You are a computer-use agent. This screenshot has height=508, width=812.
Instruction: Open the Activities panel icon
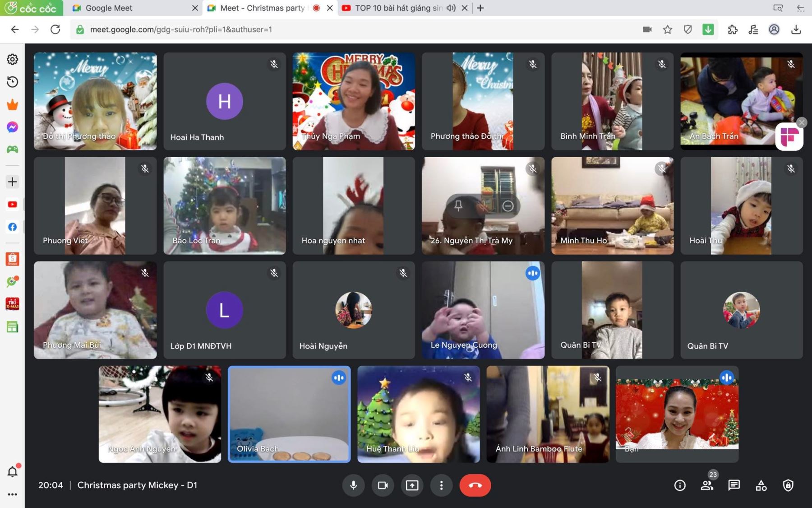point(761,485)
